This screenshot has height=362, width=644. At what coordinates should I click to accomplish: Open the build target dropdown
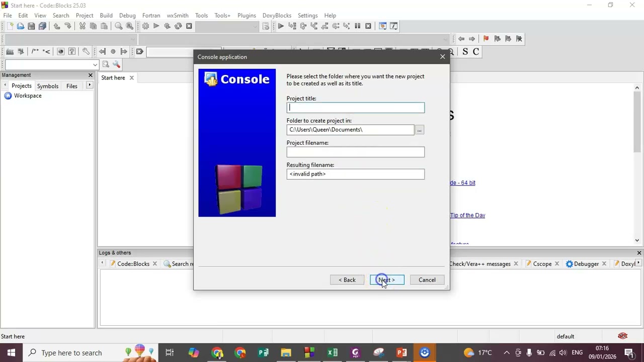[x=227, y=26]
